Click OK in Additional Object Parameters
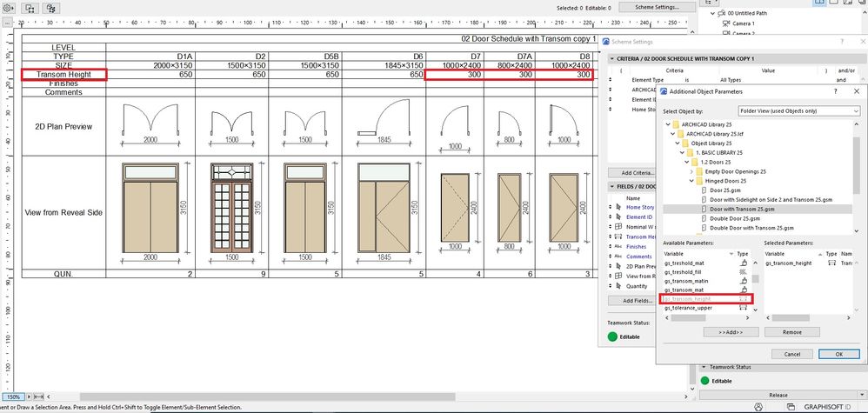Image resolution: width=868 pixels, height=413 pixels. (838, 354)
